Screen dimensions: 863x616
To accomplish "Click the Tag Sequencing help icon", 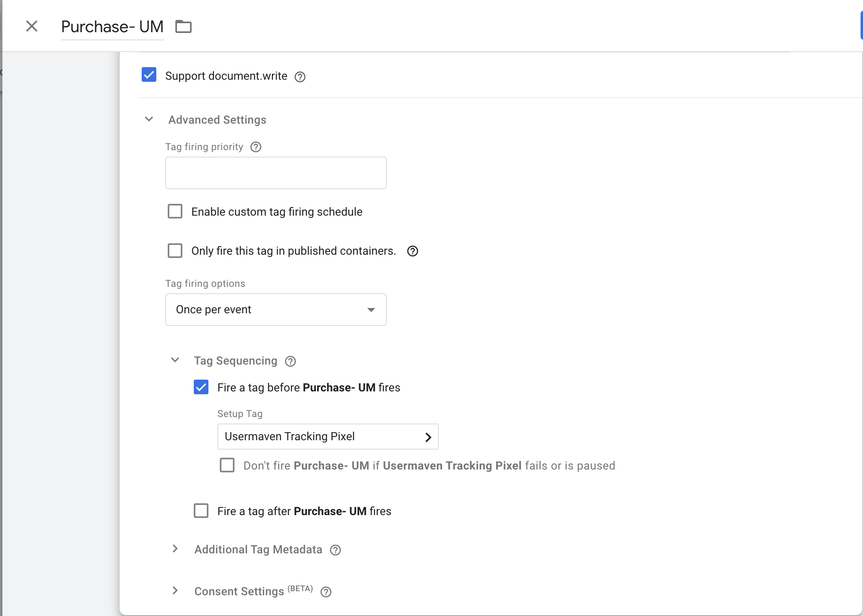I will click(290, 361).
